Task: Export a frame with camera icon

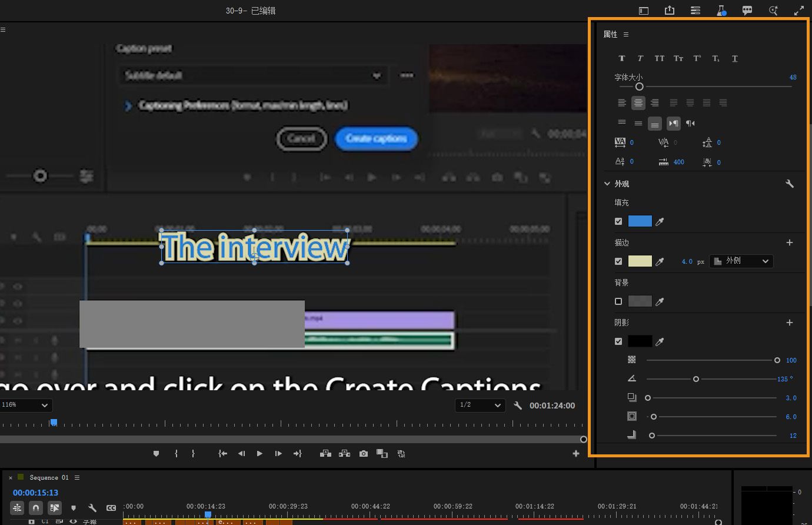Action: click(364, 454)
